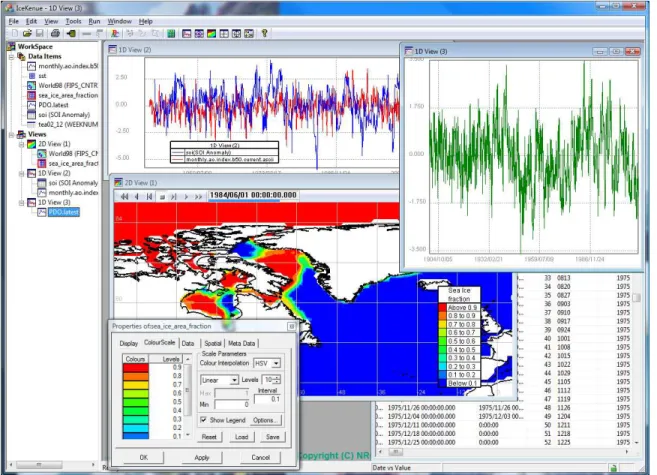Click the tile windows toolbar icon

[236, 34]
